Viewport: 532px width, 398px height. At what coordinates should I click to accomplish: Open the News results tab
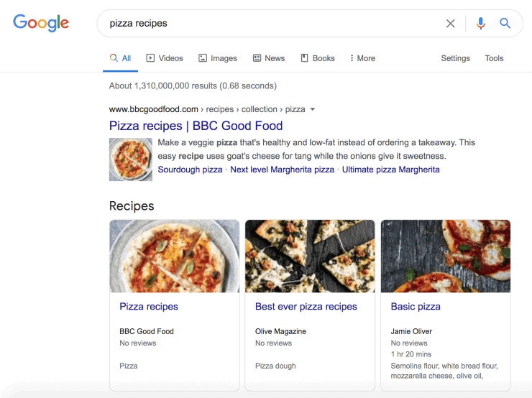click(x=269, y=58)
